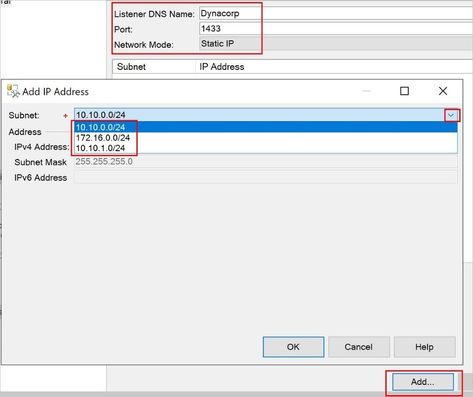Viewport: 473px width, 397px height.
Task: Click the Add... button
Action: (423, 382)
